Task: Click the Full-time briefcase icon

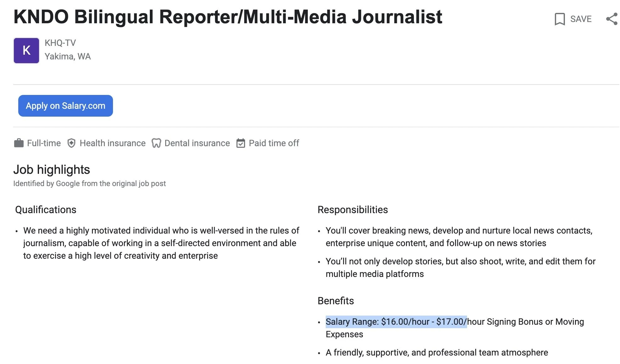Action: tap(19, 143)
